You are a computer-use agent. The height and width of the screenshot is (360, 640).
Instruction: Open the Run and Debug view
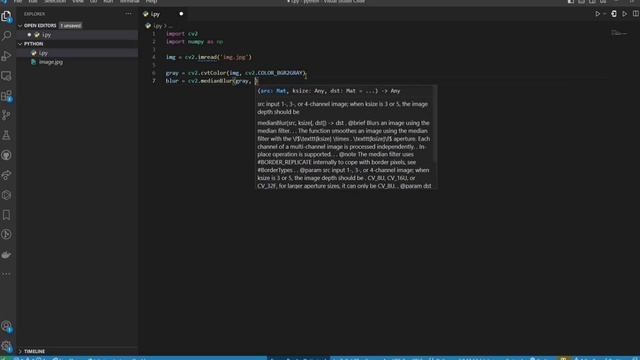click(7, 56)
